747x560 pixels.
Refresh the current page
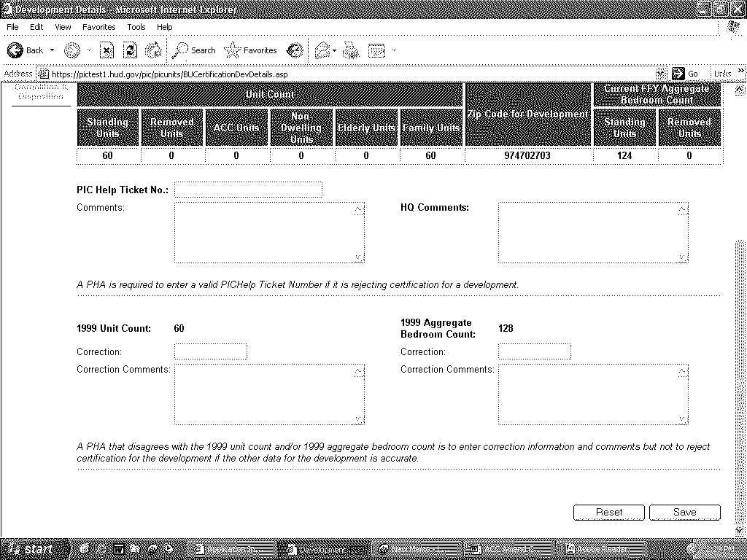pos(130,50)
